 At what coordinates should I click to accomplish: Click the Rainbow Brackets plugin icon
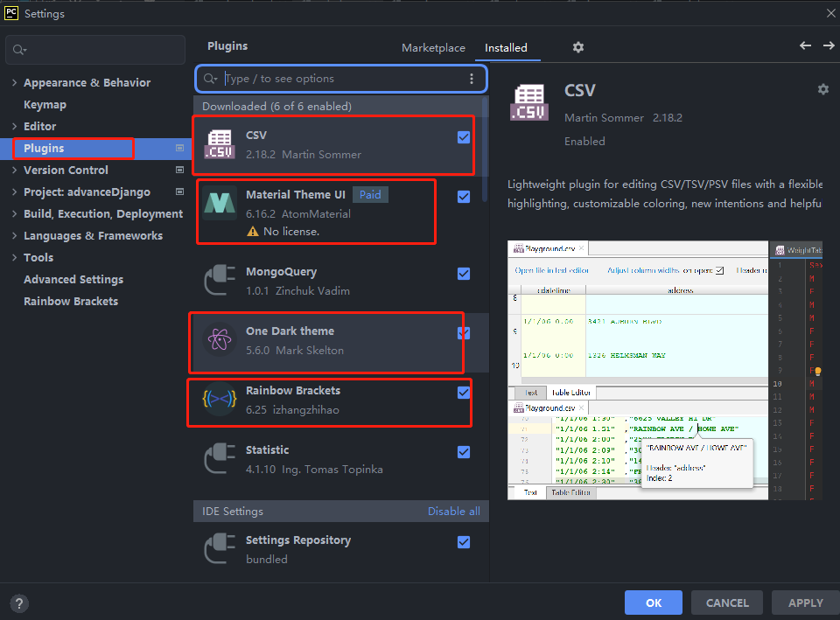(220, 400)
